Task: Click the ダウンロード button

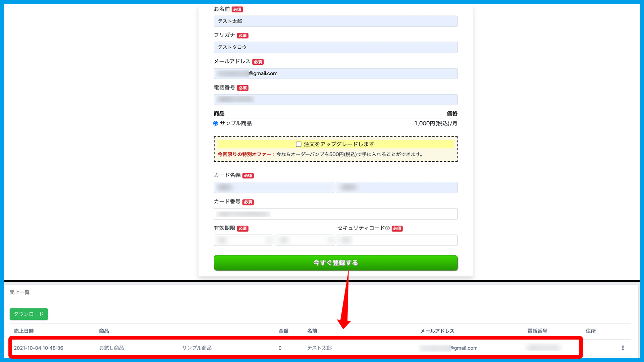Action: click(x=29, y=314)
